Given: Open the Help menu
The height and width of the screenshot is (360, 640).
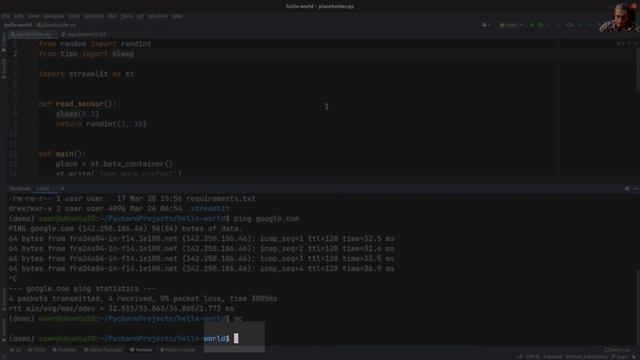Looking at the screenshot, I should coord(176,16).
